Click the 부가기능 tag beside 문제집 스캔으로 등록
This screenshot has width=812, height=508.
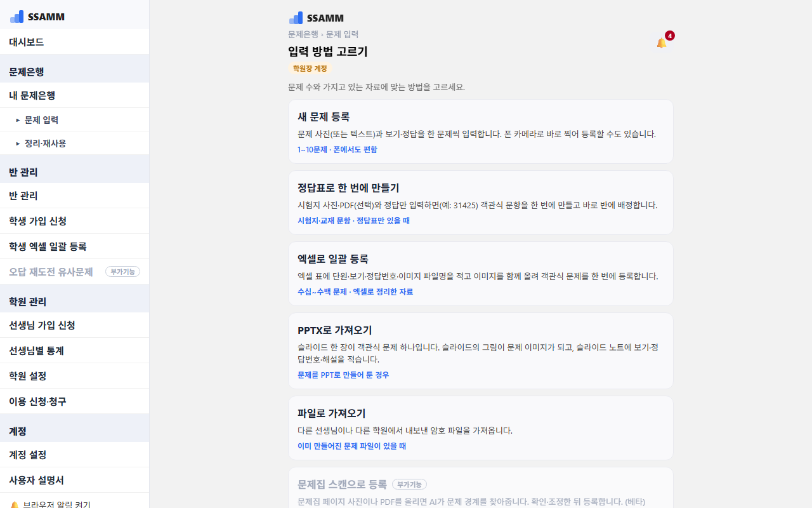[410, 485]
